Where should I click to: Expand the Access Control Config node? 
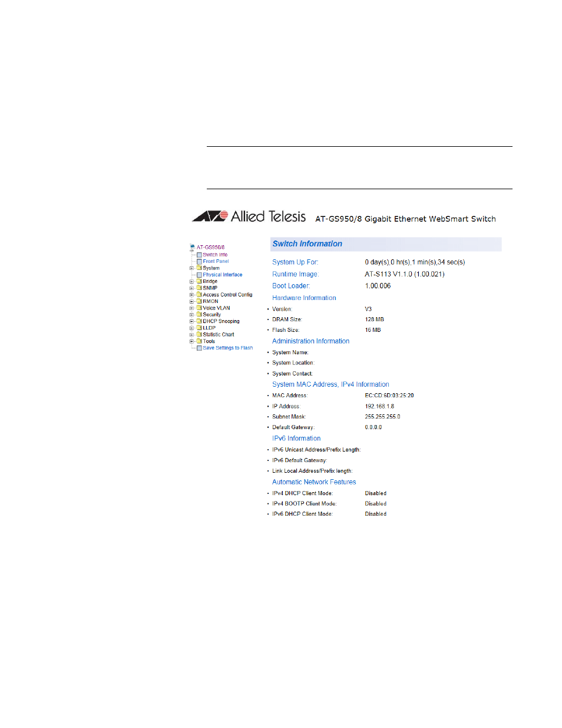[x=191, y=295]
